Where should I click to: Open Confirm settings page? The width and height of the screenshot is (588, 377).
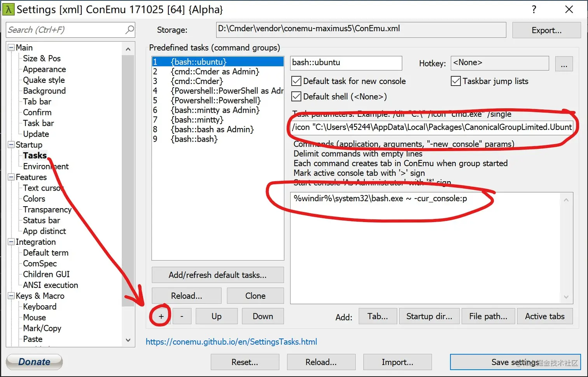37,112
